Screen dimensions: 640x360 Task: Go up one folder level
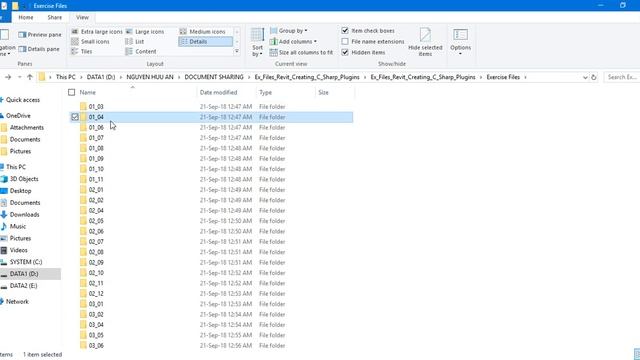[x=29, y=77]
